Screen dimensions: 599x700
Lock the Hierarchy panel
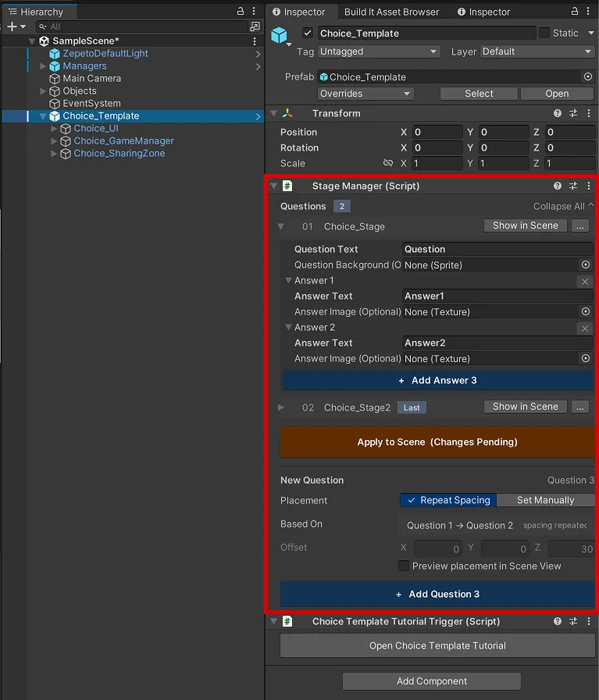(x=241, y=11)
